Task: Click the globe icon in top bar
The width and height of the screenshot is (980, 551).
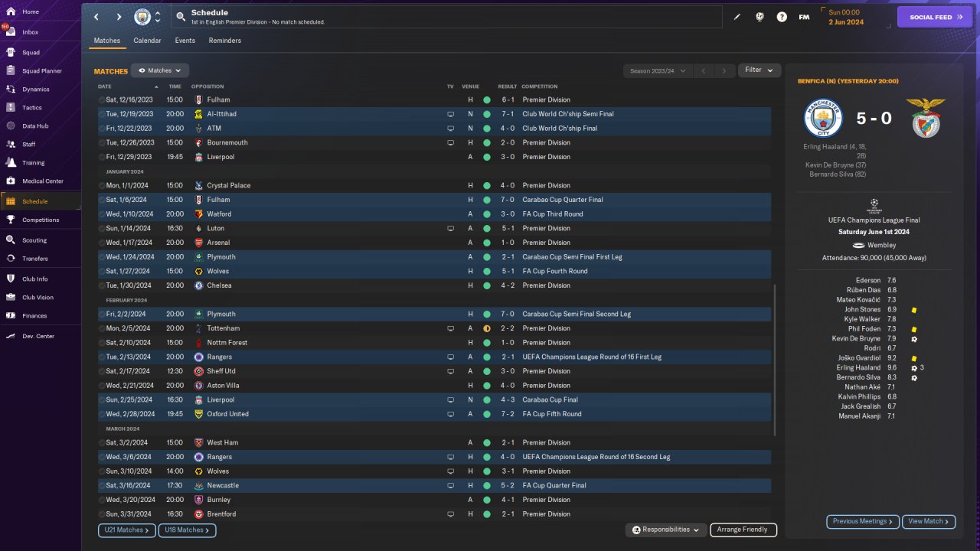Action: 759,17
